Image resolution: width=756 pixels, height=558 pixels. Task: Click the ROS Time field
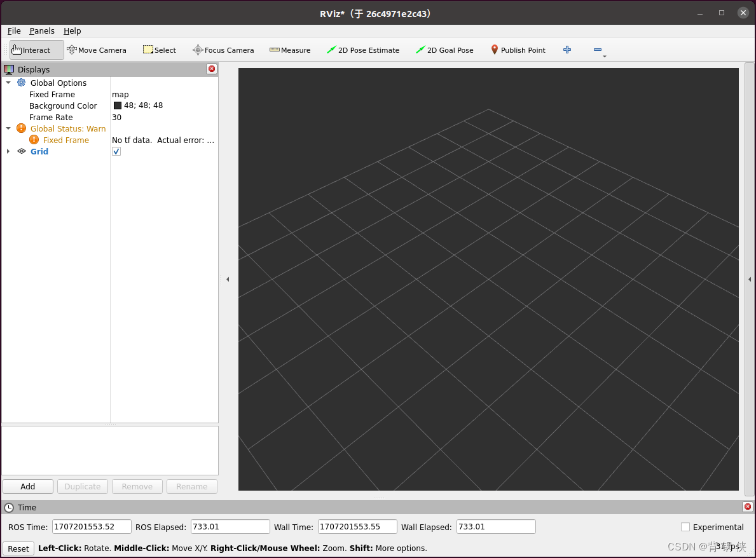(x=92, y=527)
